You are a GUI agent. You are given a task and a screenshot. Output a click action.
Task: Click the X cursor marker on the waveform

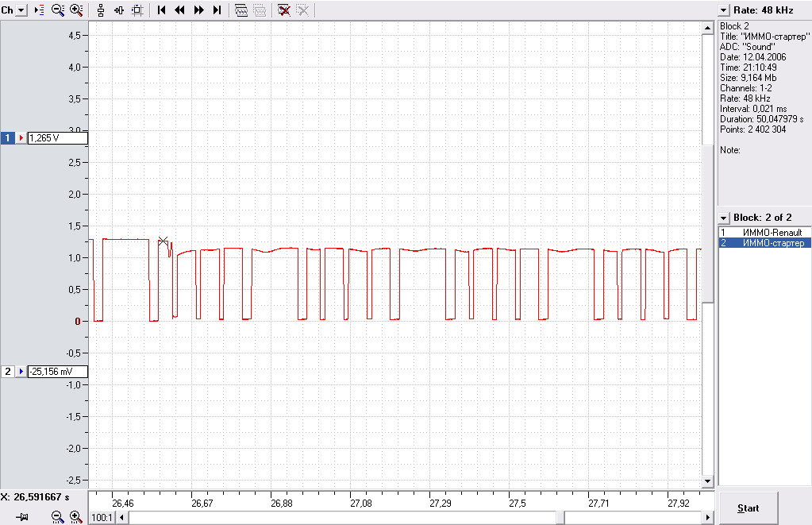tap(164, 241)
